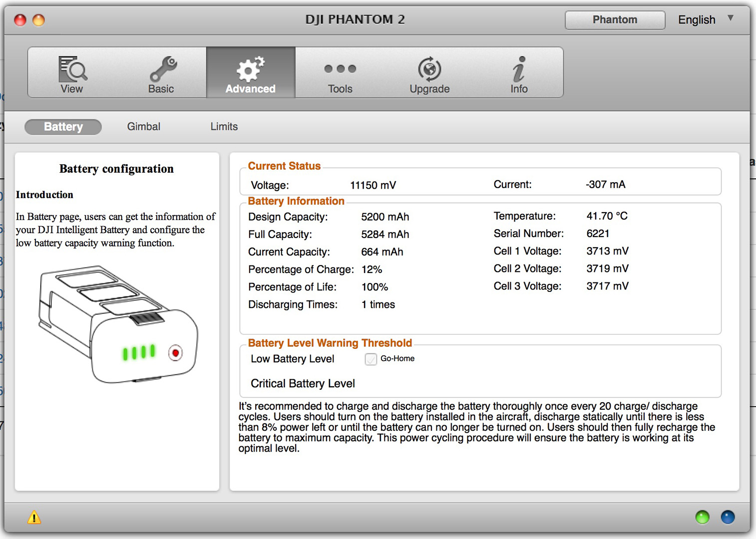Select Percentage of Charge value 12%
The image size is (756, 539).
point(372,269)
